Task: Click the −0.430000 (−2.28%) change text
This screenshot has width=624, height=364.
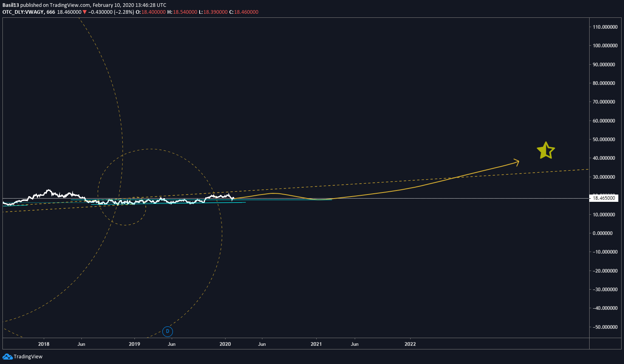Action: click(111, 12)
